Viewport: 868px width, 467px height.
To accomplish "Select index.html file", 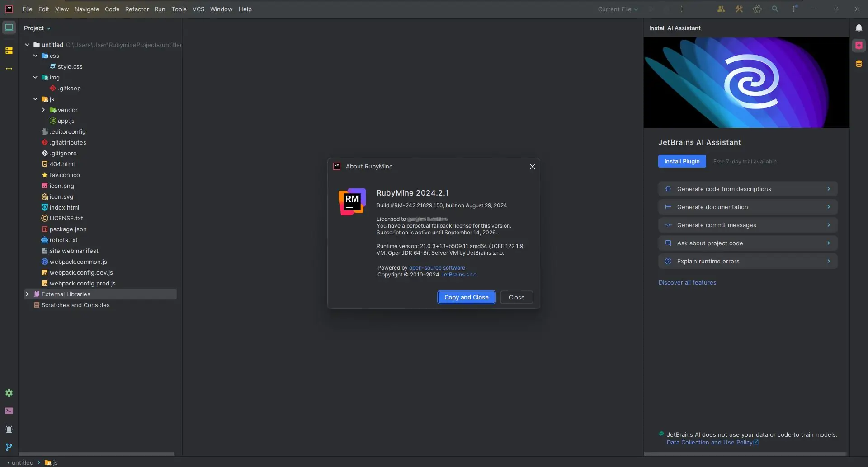I will pos(64,207).
